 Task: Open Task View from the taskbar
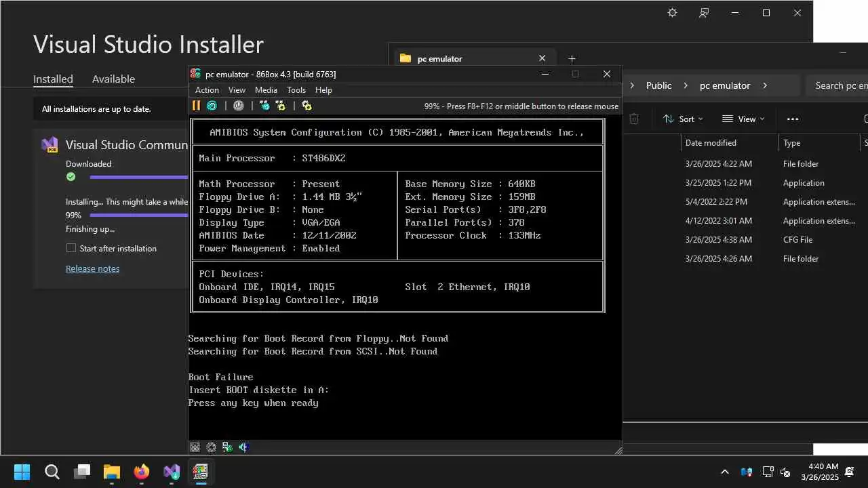(x=82, y=472)
